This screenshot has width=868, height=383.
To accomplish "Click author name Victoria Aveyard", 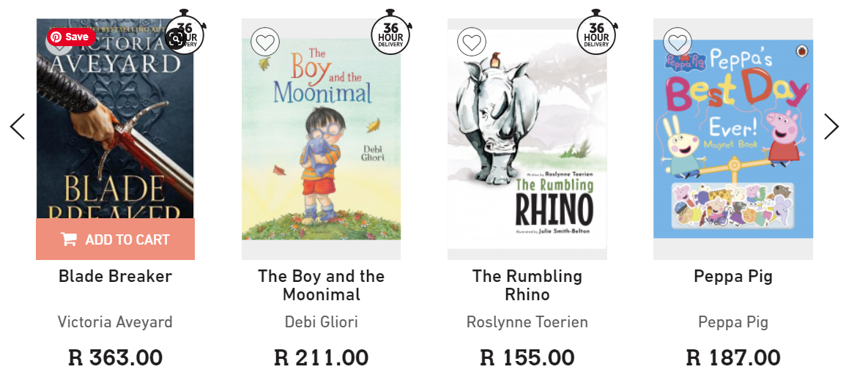I will (x=115, y=322).
